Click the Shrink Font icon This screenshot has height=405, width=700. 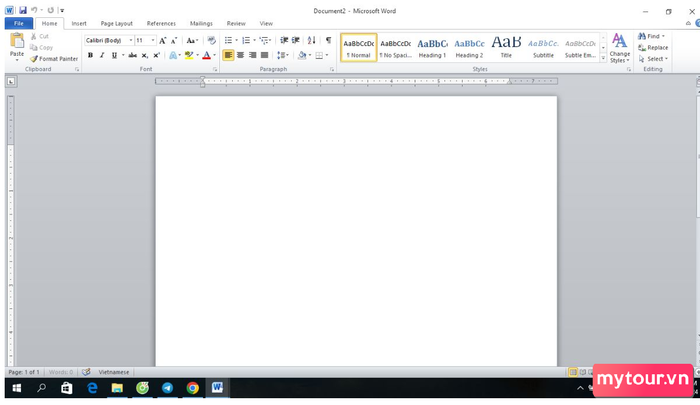(174, 41)
